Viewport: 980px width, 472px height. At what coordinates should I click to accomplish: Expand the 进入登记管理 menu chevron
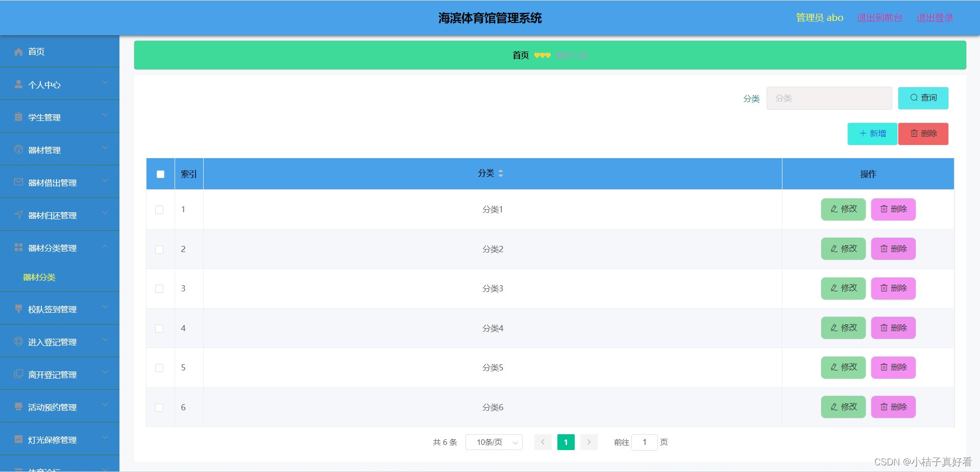pyautogui.click(x=105, y=340)
